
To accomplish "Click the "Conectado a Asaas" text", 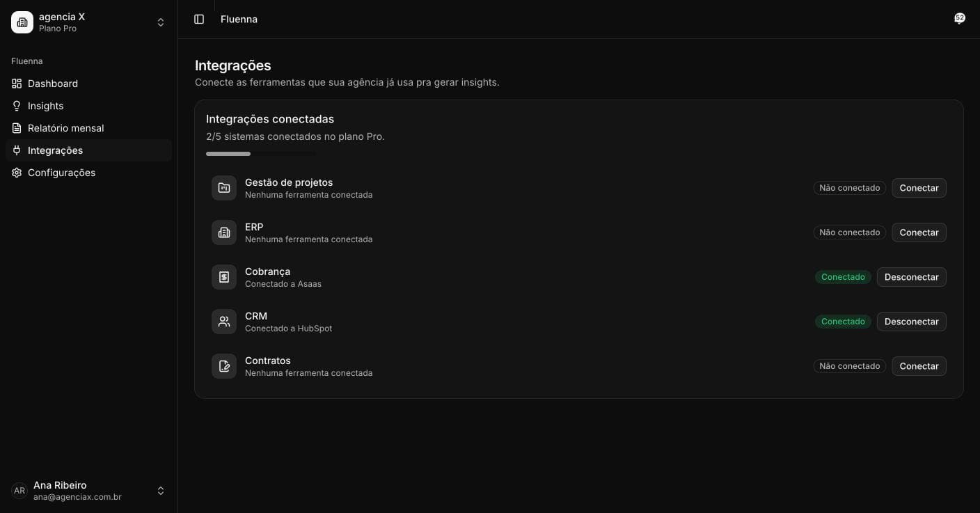I will 283,284.
